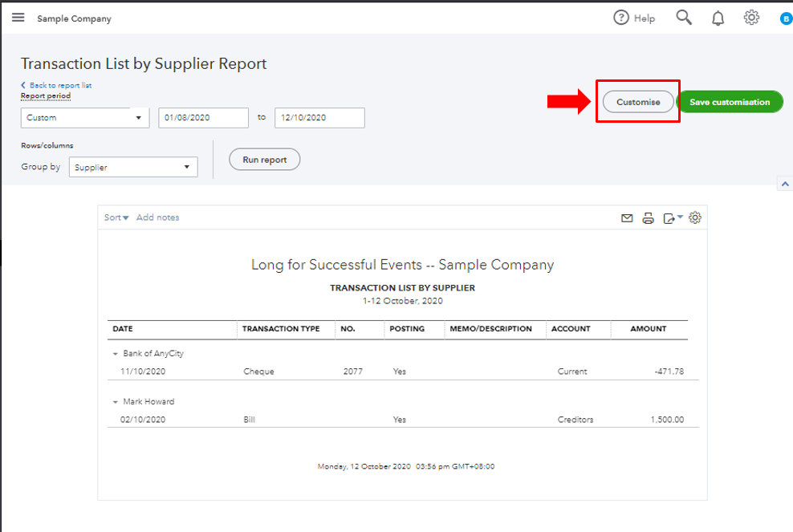Print the report using printer icon

pyautogui.click(x=648, y=217)
